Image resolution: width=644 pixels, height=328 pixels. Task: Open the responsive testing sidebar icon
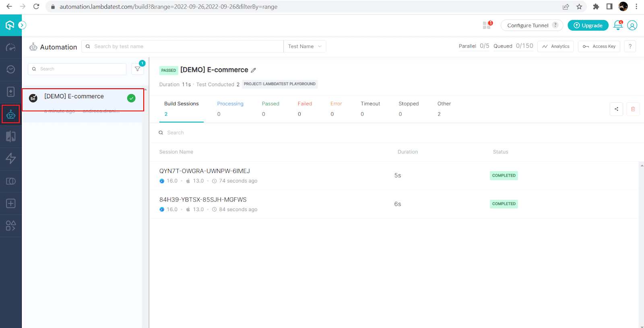point(11,181)
